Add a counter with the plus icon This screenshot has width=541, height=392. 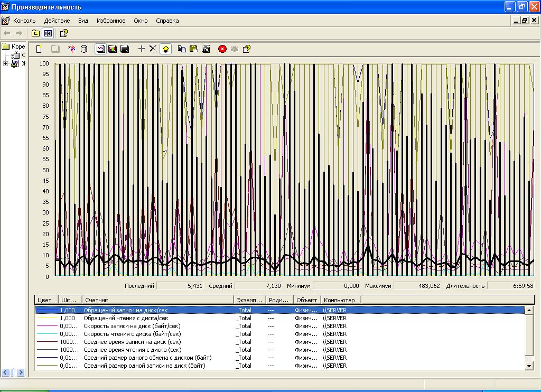(141, 49)
